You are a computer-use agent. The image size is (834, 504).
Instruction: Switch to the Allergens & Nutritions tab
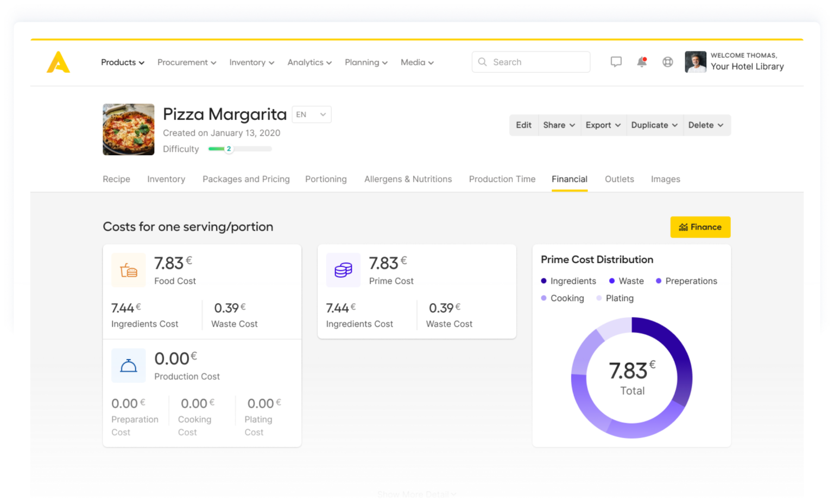[x=408, y=179]
